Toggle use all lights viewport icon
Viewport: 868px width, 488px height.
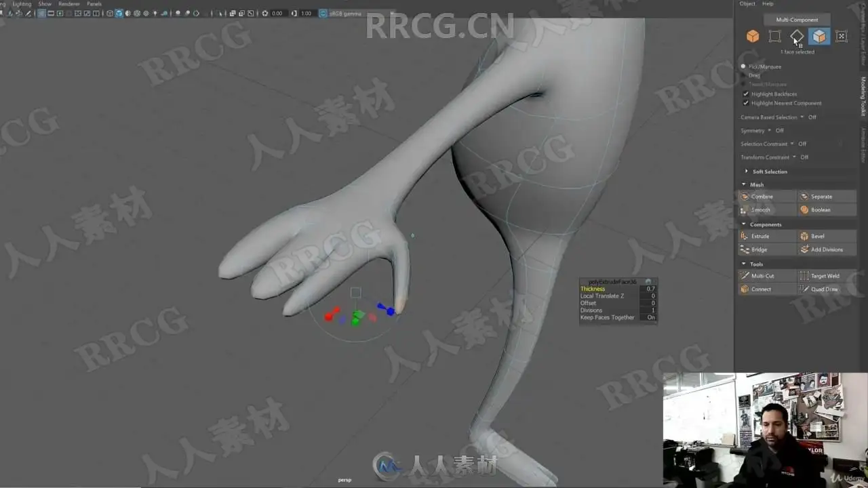coord(155,13)
